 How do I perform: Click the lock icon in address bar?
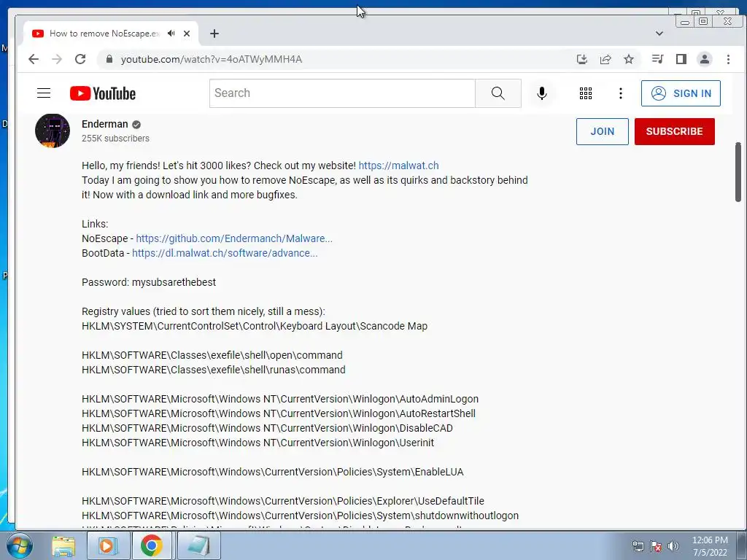point(109,59)
